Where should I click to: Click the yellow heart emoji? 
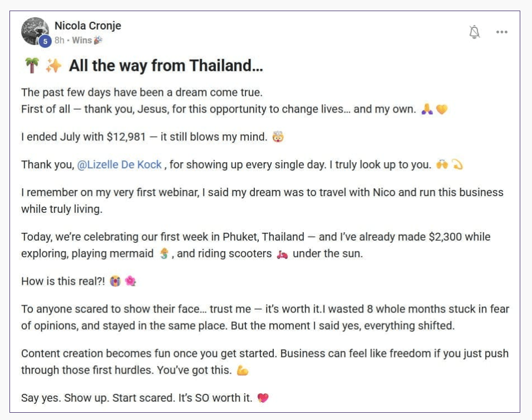442,110
